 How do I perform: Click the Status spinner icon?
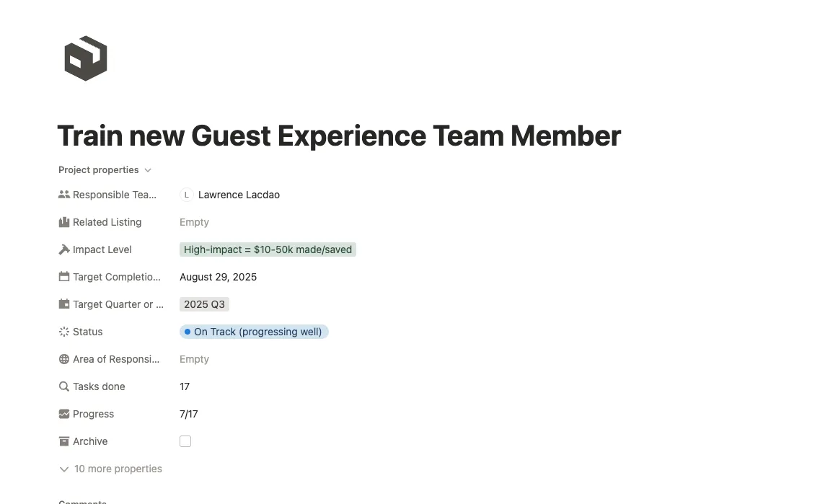(x=64, y=332)
